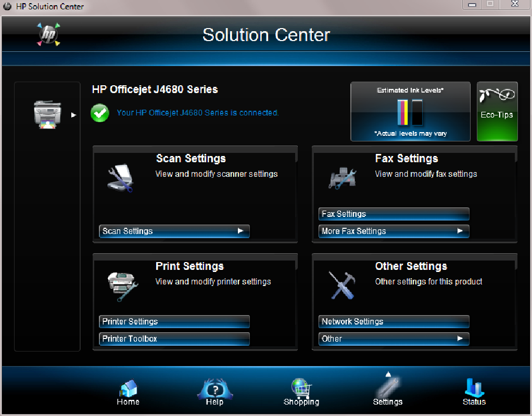This screenshot has height=416, width=532.
Task: Click the Solution Center header title
Action: [x=267, y=35]
